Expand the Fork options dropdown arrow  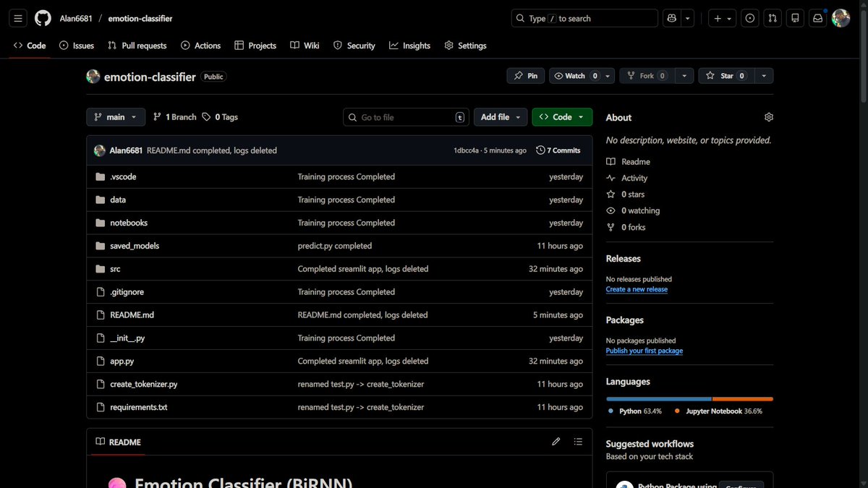pyautogui.click(x=685, y=76)
